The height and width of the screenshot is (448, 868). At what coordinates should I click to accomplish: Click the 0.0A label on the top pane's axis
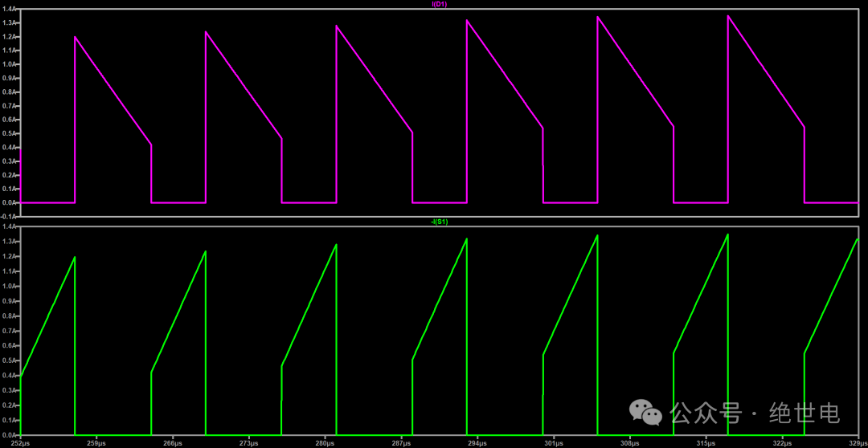point(10,202)
